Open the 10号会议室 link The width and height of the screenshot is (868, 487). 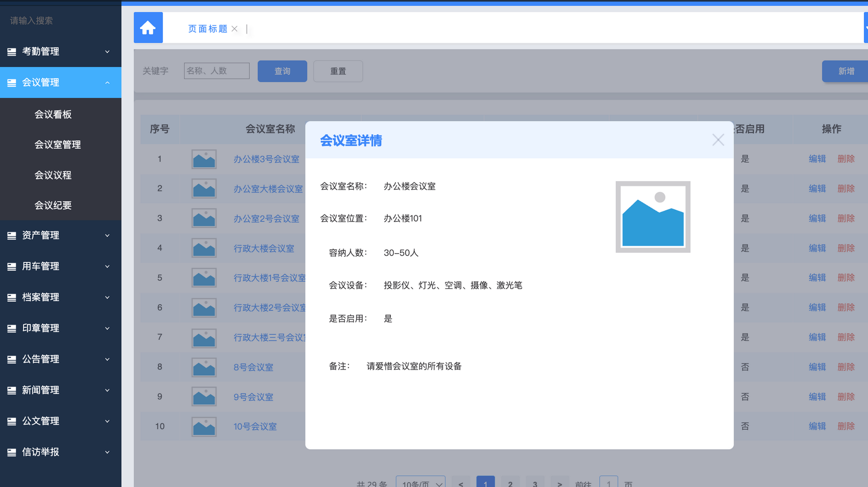pos(255,426)
